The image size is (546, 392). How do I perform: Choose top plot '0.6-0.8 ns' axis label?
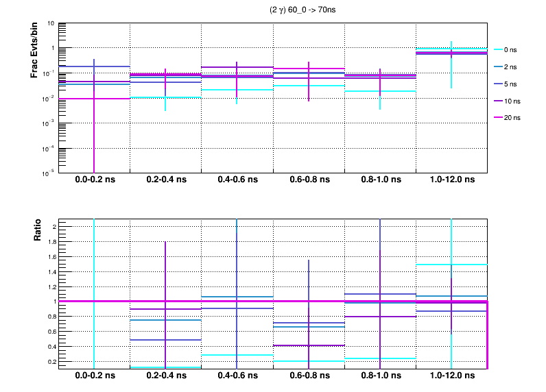point(308,180)
